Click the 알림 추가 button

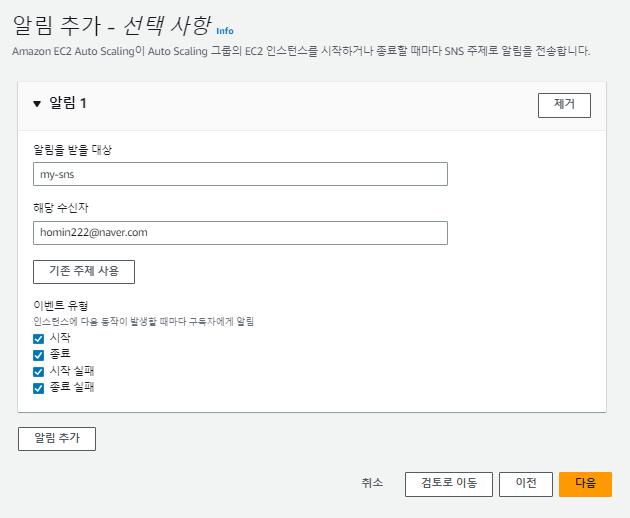57,439
